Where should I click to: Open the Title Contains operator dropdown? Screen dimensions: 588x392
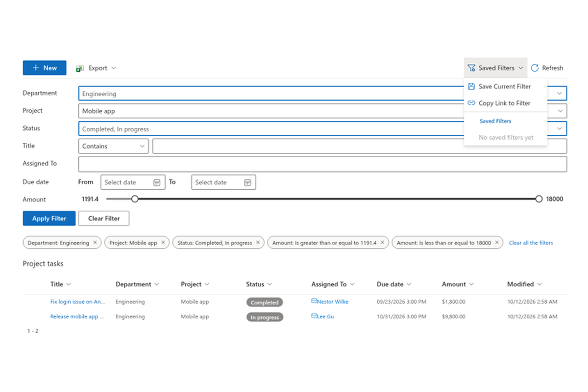pyautogui.click(x=114, y=146)
